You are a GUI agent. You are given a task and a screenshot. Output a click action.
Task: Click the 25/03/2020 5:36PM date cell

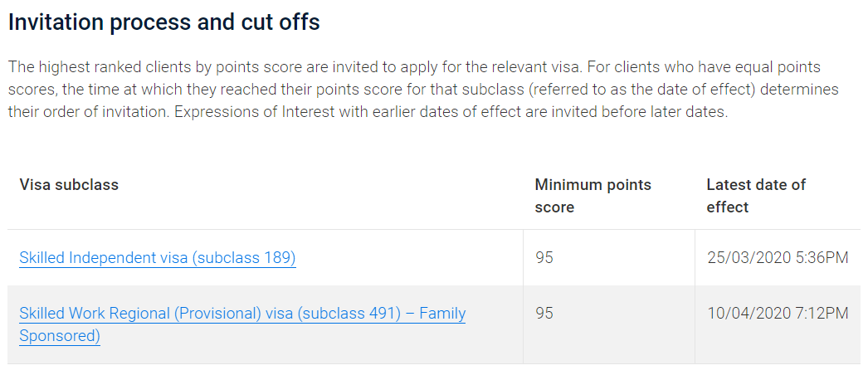coord(778,258)
